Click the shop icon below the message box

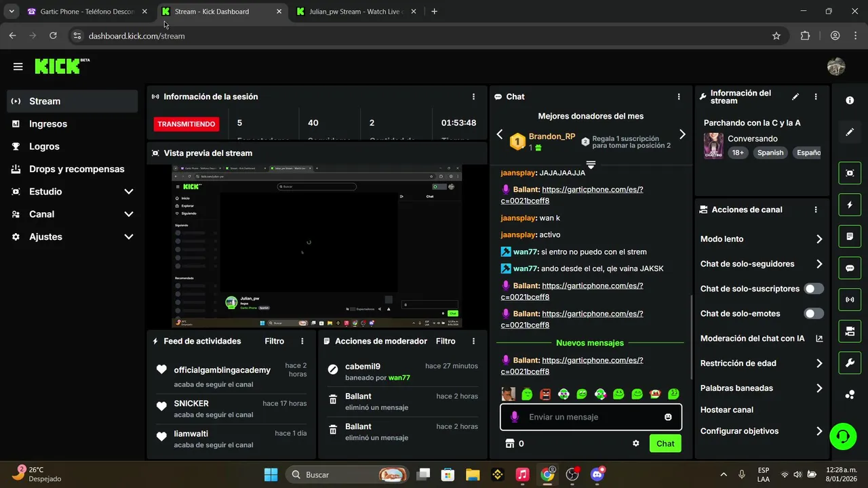(510, 443)
